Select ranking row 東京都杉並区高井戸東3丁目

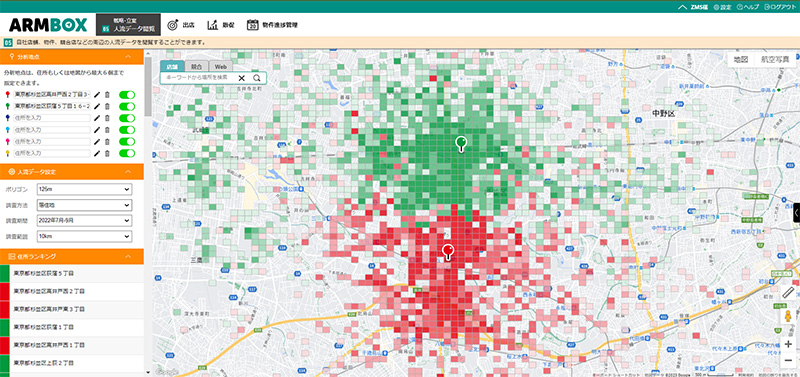pos(72,309)
